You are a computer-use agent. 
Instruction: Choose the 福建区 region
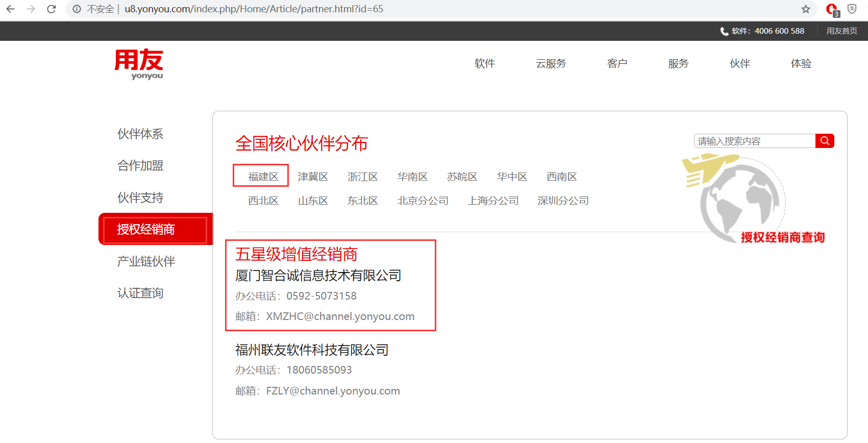[x=263, y=177]
